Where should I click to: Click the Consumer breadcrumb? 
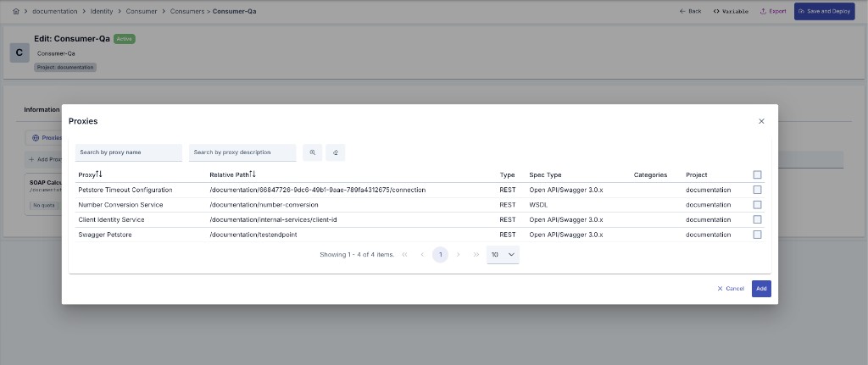[x=142, y=11]
